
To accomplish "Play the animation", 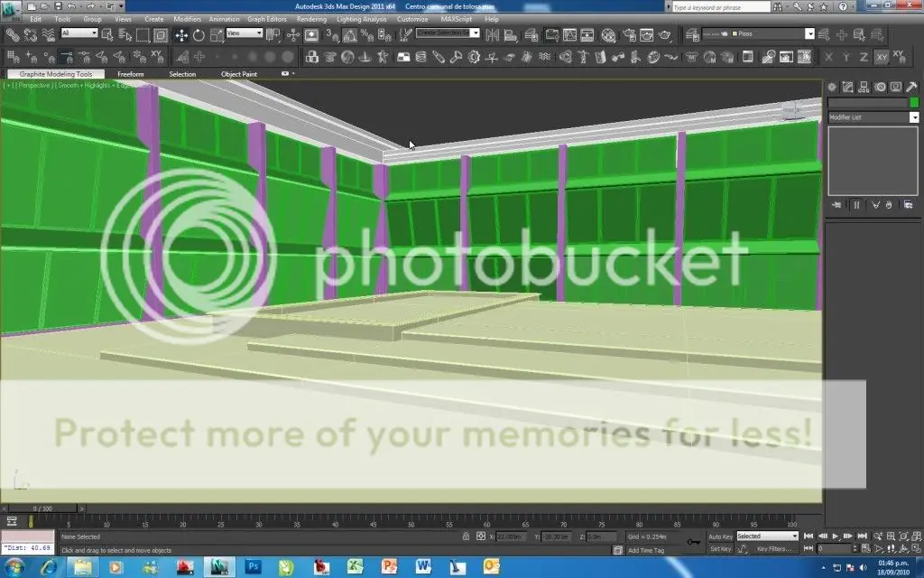I will coord(836,536).
